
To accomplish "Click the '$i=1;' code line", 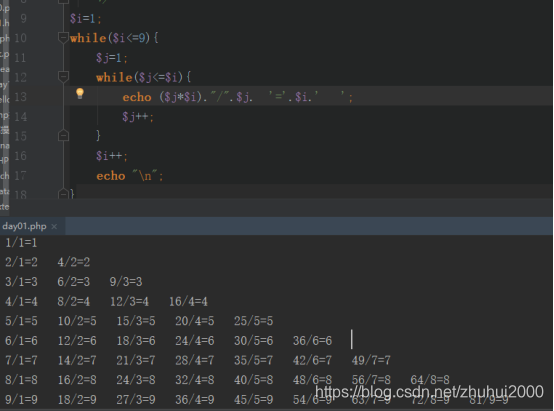I will (86, 18).
